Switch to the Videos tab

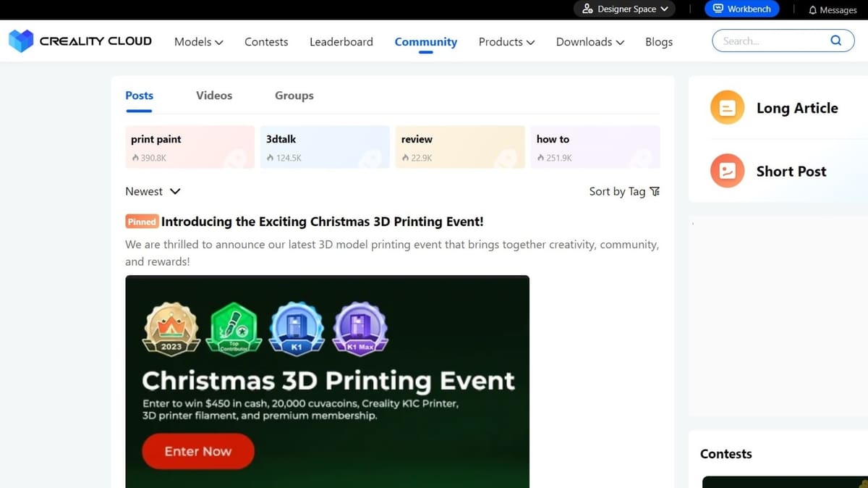(x=214, y=96)
